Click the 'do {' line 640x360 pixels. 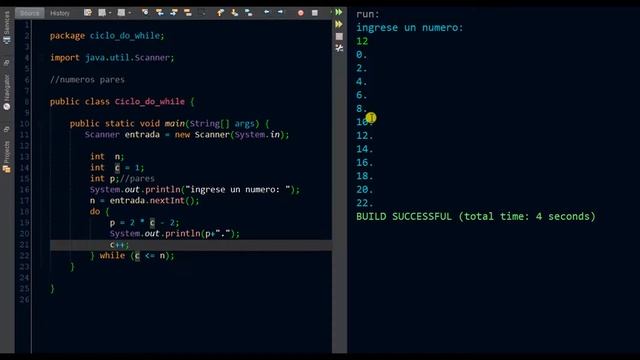click(100, 212)
